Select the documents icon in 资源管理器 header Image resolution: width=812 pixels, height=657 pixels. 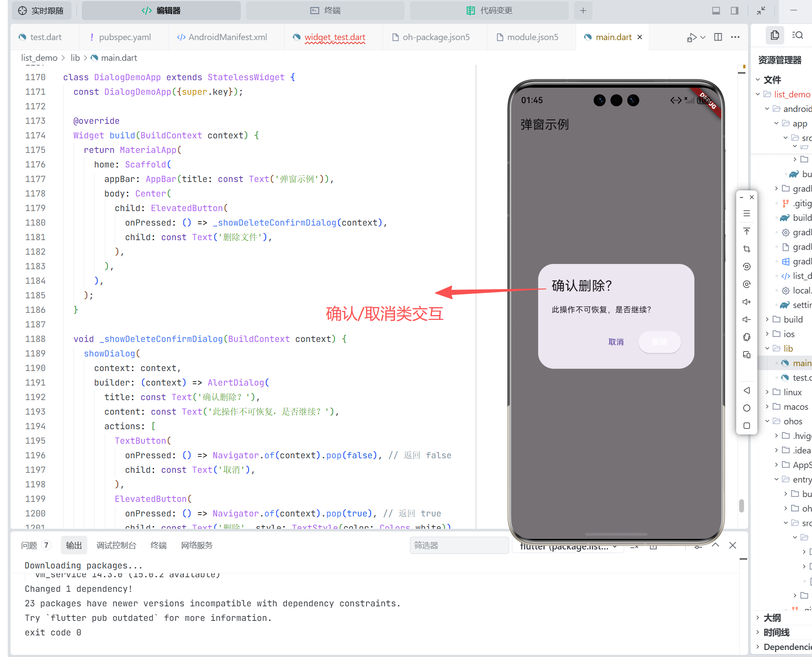pos(775,35)
